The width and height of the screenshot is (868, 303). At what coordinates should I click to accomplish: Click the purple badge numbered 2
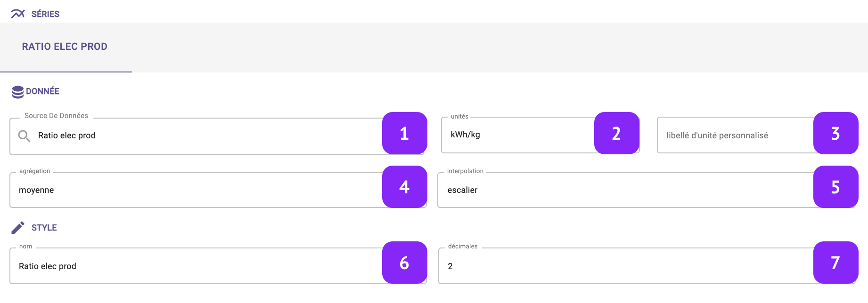click(x=617, y=133)
